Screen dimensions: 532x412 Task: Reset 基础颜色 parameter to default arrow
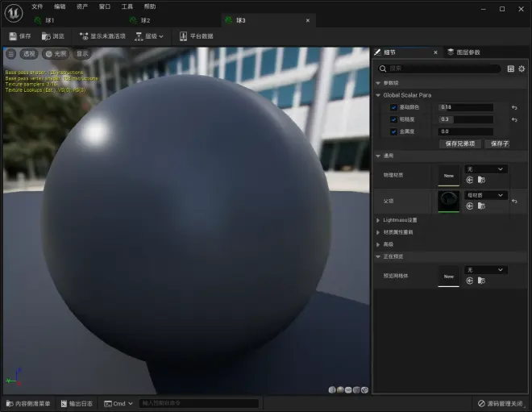click(514, 107)
